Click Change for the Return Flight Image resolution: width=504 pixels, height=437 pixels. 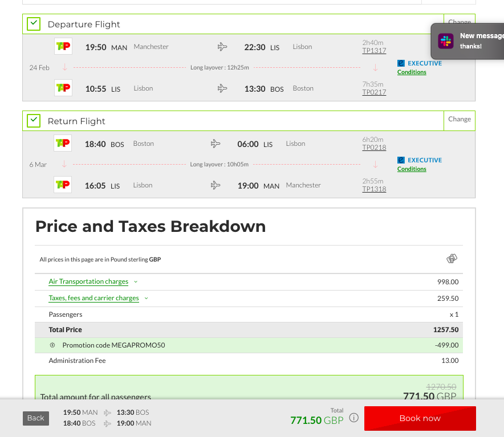tap(460, 119)
